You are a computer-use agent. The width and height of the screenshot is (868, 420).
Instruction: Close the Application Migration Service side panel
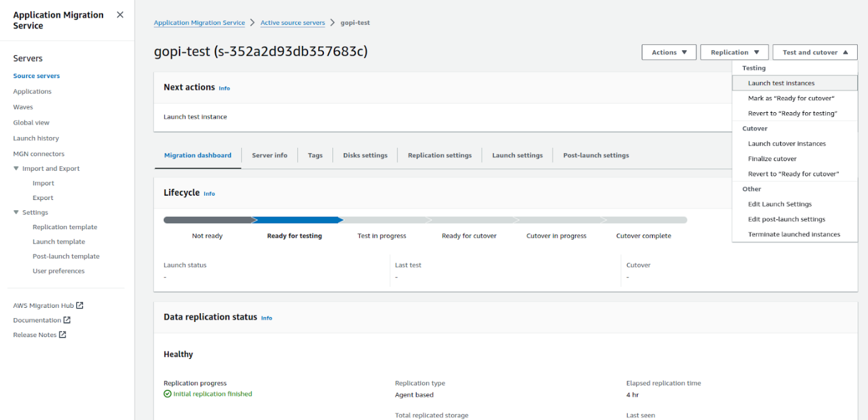point(120,15)
